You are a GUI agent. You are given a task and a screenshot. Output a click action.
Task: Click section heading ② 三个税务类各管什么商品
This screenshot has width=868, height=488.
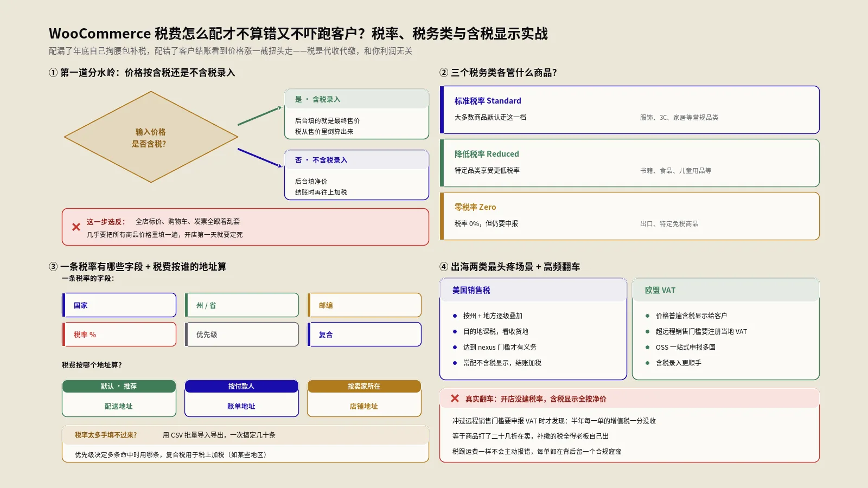click(x=498, y=73)
